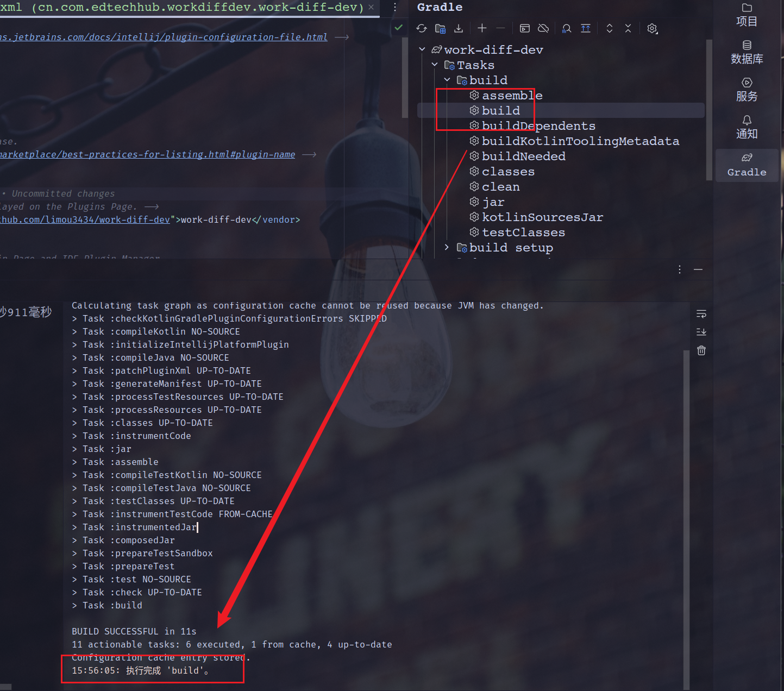
Task: Open the best-practices-for-listing plugin-name link
Action: pos(147,154)
